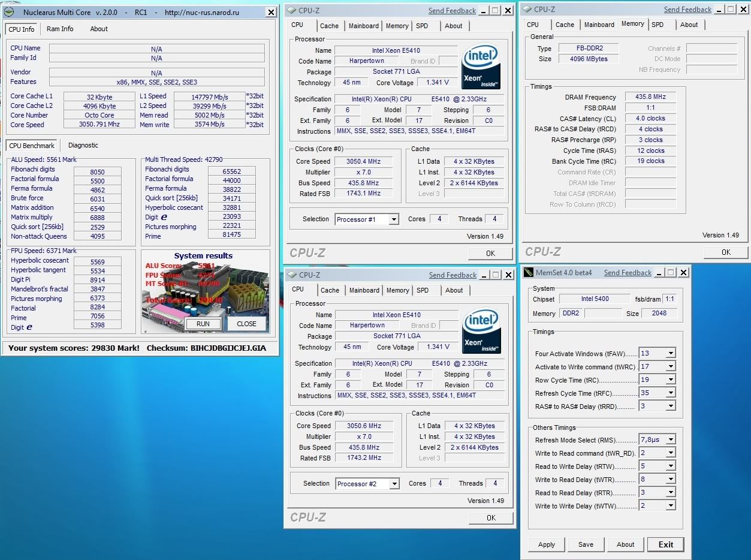Switch to CPU tab in CPU-Z Memory window
Screen dimensions: 751x560
point(533,25)
